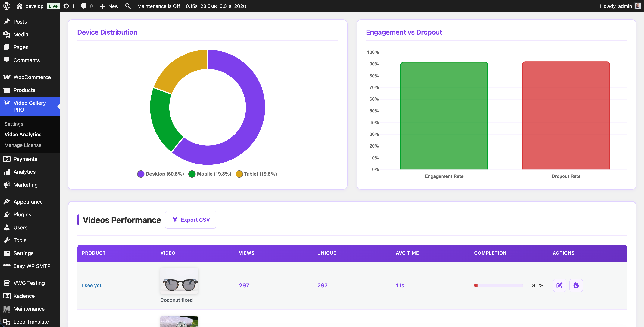Click the Export CSV button
644x327 pixels.
190,220
